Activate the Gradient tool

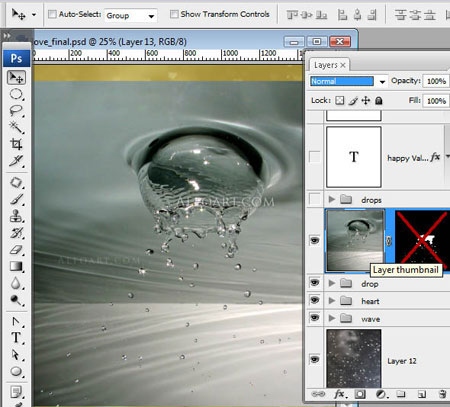point(16,266)
